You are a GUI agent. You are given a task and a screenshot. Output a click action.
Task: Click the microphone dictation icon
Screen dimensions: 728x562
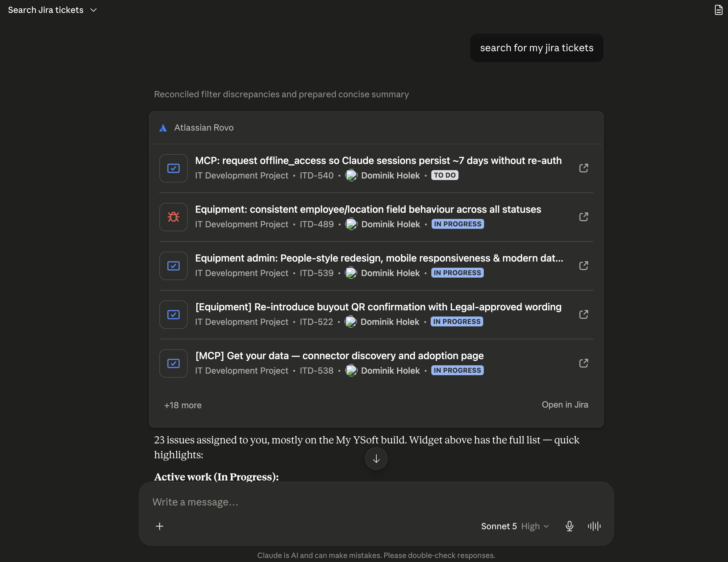click(x=569, y=526)
